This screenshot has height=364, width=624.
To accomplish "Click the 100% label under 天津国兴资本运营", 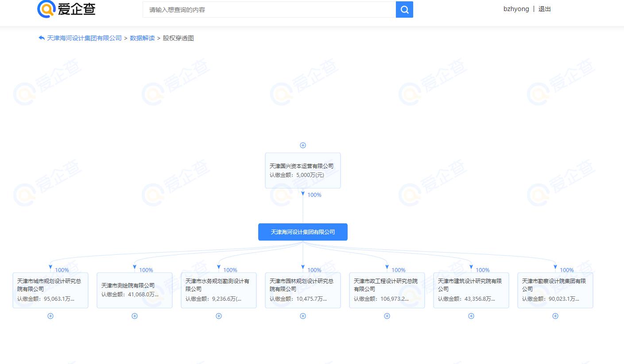I will point(314,195).
